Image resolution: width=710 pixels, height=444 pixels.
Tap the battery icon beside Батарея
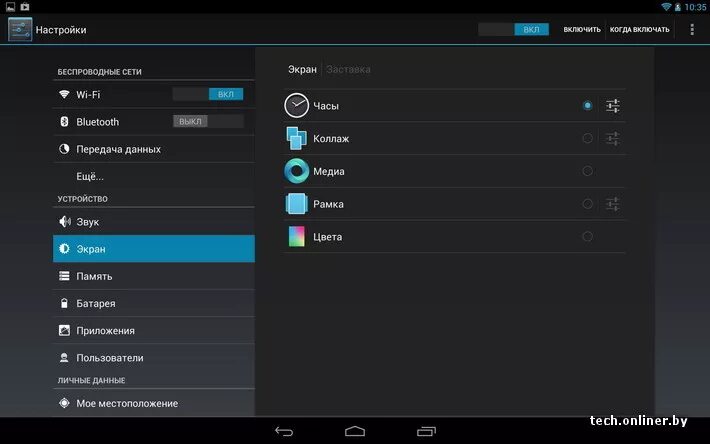[64, 303]
